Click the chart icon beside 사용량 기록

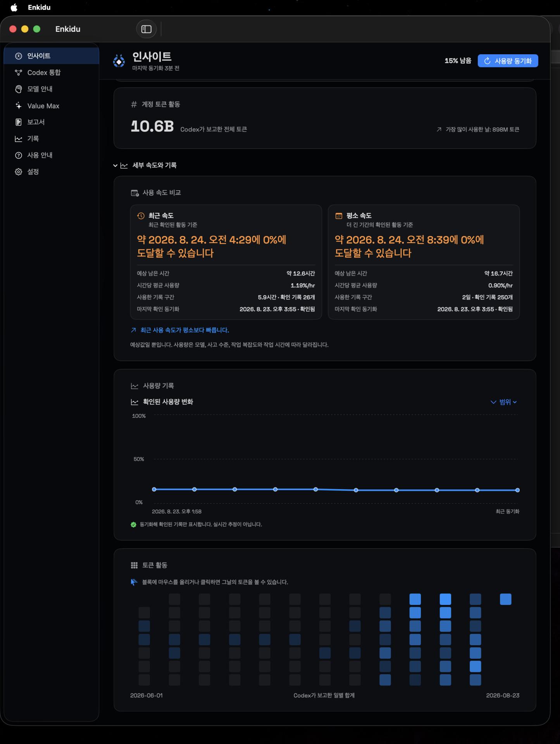pyautogui.click(x=134, y=386)
